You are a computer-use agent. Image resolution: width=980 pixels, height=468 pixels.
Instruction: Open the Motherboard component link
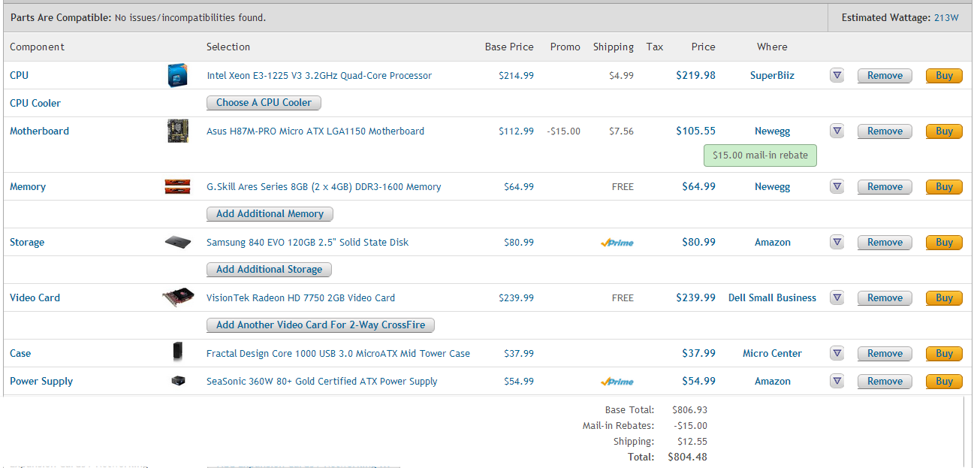(x=39, y=131)
